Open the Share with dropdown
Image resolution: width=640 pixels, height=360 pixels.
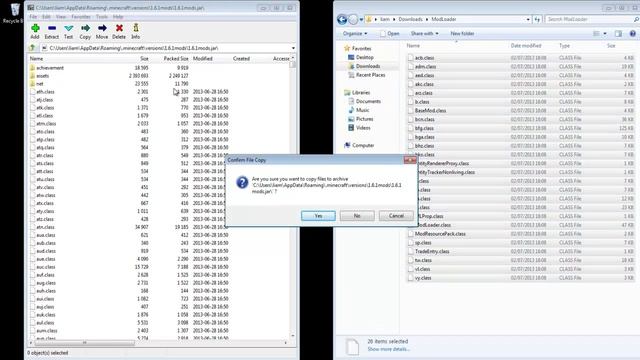tap(424, 33)
